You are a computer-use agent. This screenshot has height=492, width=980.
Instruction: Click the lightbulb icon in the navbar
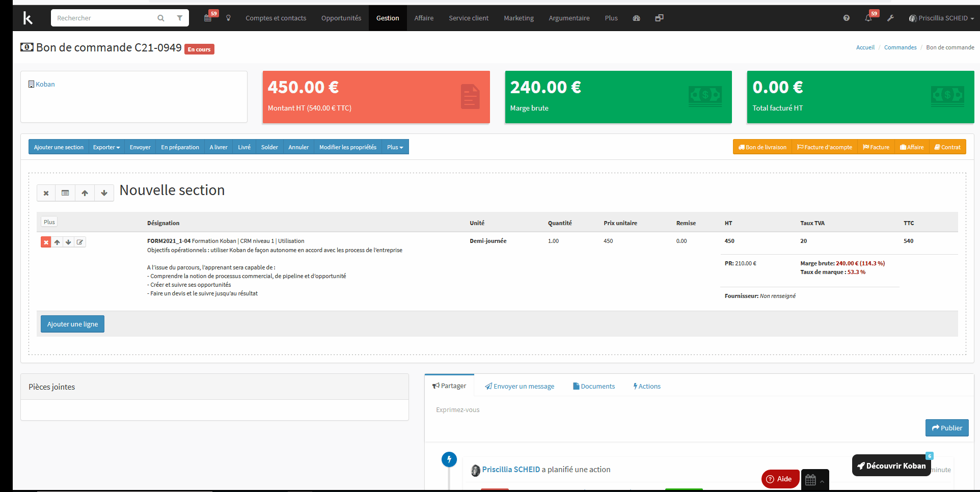point(228,18)
